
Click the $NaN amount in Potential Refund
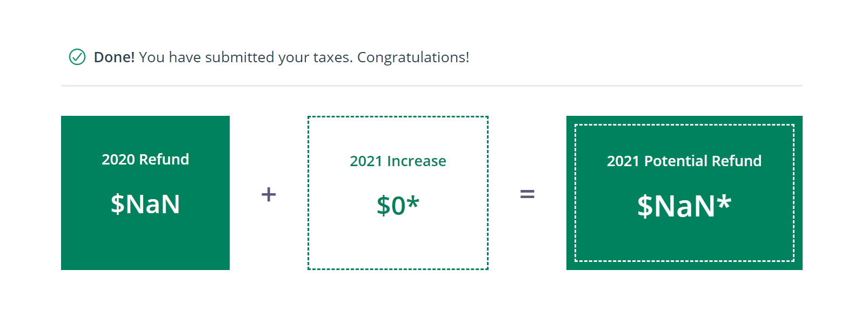click(x=676, y=206)
